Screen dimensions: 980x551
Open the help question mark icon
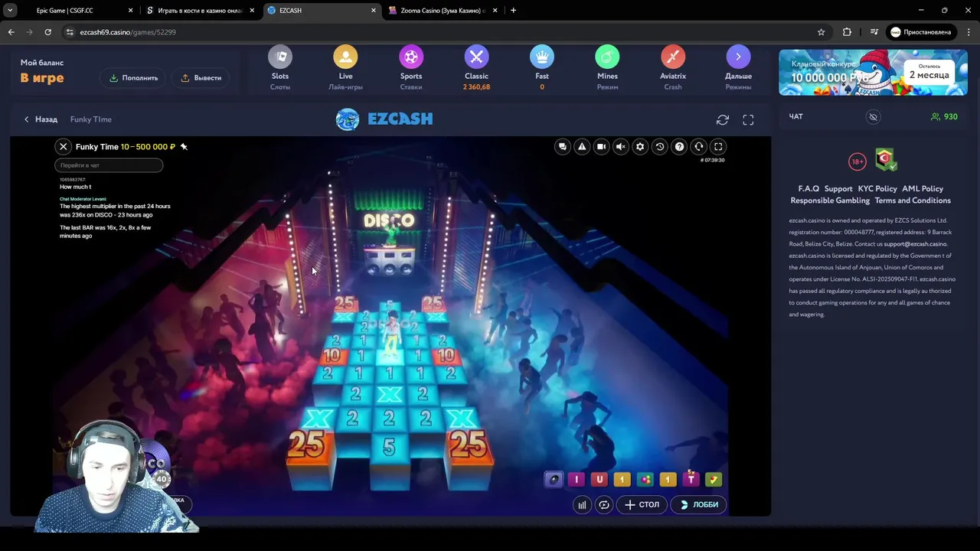point(679,147)
